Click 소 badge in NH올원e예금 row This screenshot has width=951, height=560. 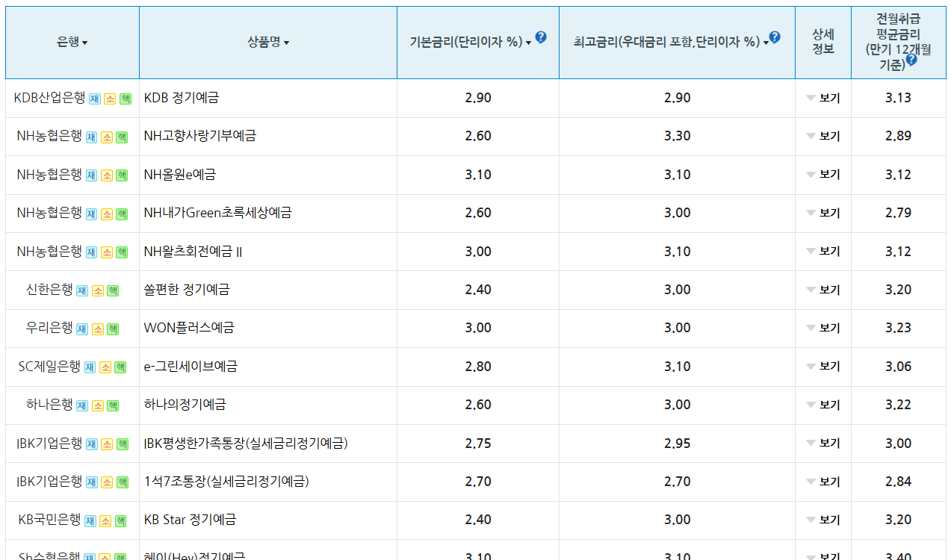106,175
